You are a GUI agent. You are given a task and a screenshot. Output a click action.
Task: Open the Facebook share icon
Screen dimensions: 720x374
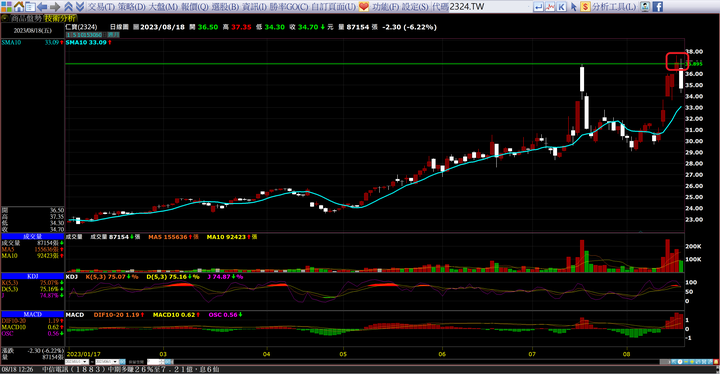[x=658, y=6]
